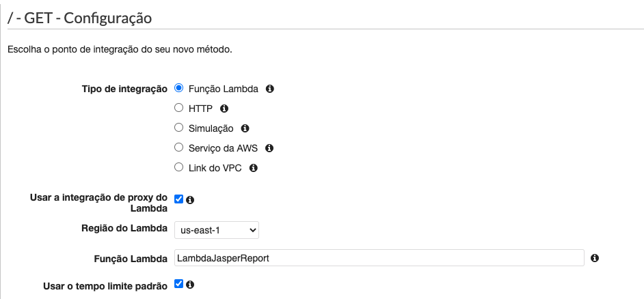Show info for Lambda proxy integration checkbox
The height and width of the screenshot is (299, 644).
pyautogui.click(x=190, y=200)
